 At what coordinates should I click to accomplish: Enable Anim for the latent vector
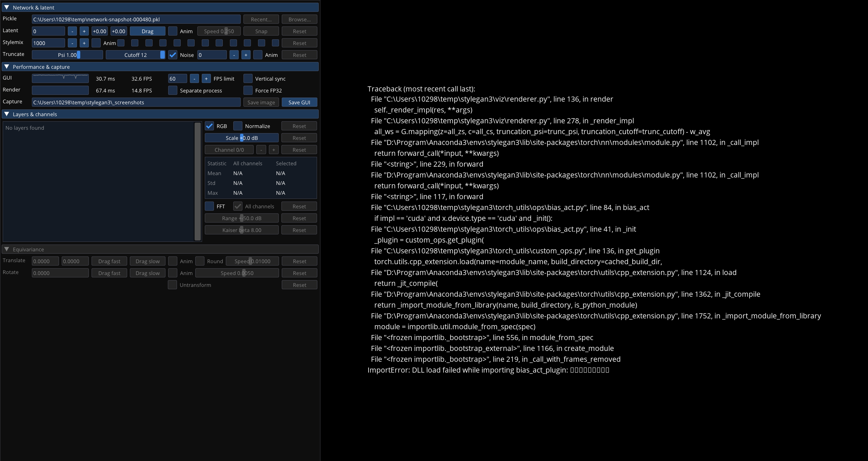click(x=173, y=31)
